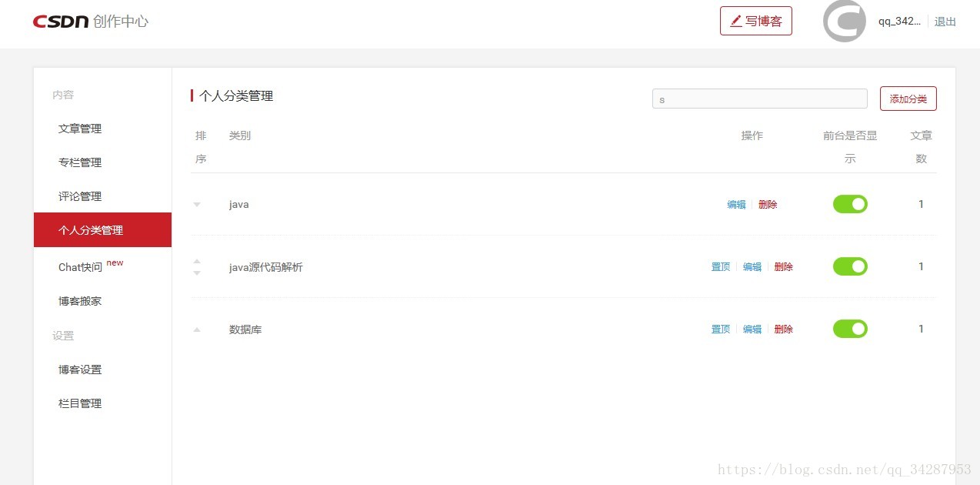Edit the java category

click(x=736, y=205)
